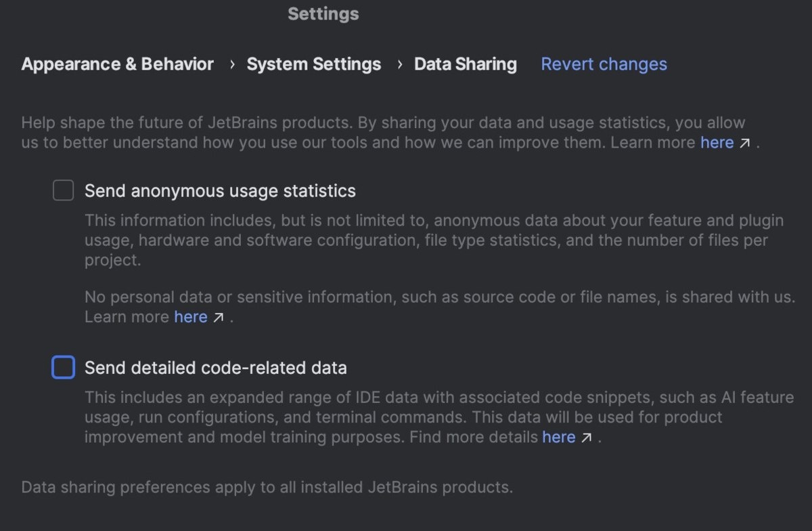Click the code-related data description paragraph
Screen dimensions: 812x531
(x=433, y=417)
